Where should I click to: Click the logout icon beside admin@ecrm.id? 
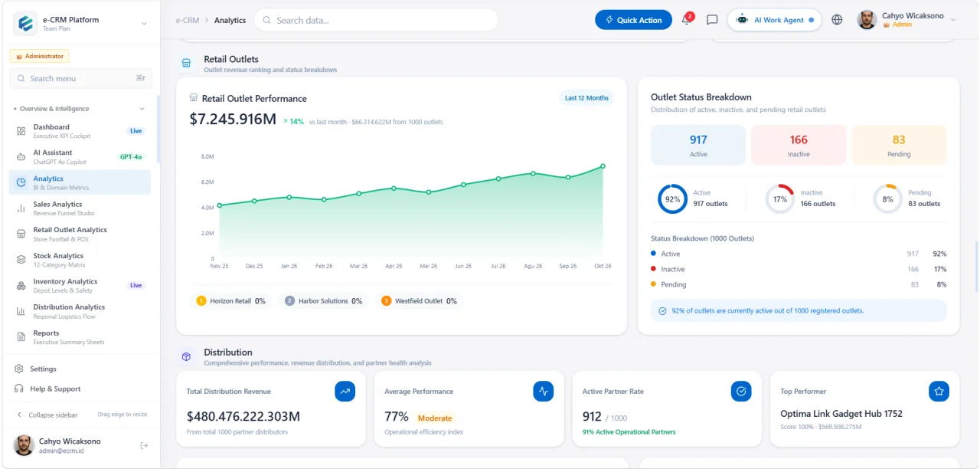tap(144, 445)
